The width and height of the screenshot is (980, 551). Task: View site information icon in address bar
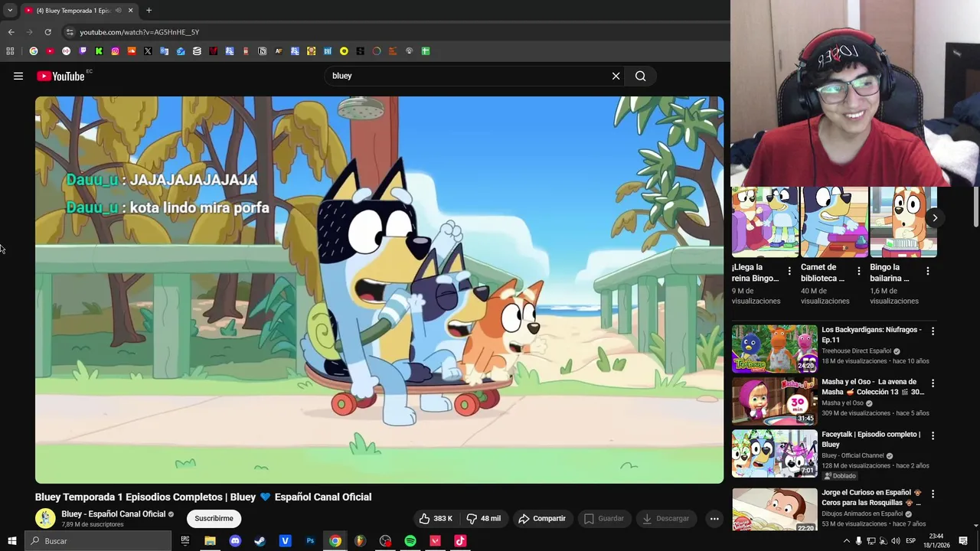[70, 32]
